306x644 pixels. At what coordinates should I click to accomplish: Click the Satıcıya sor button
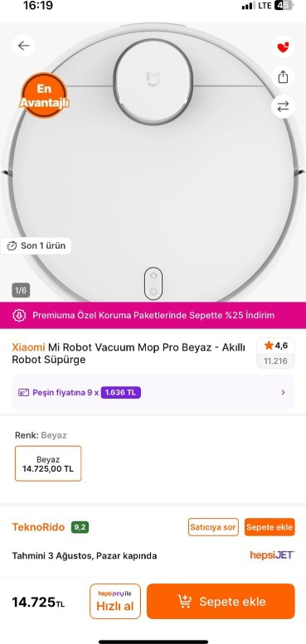(214, 527)
